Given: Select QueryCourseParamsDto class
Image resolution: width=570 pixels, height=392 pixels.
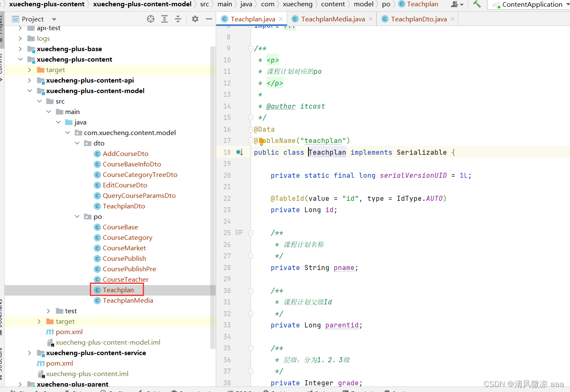Looking at the screenshot, I should click(x=139, y=195).
